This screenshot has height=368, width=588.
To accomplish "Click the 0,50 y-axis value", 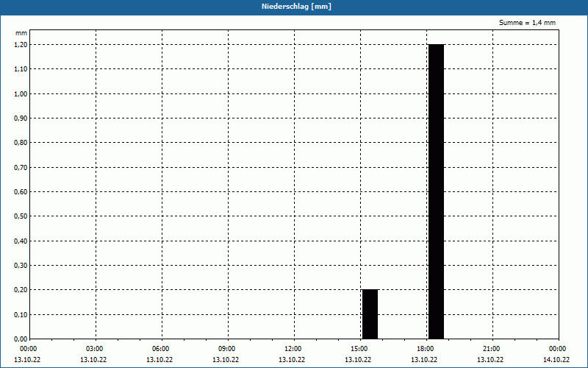I will pos(21,216).
